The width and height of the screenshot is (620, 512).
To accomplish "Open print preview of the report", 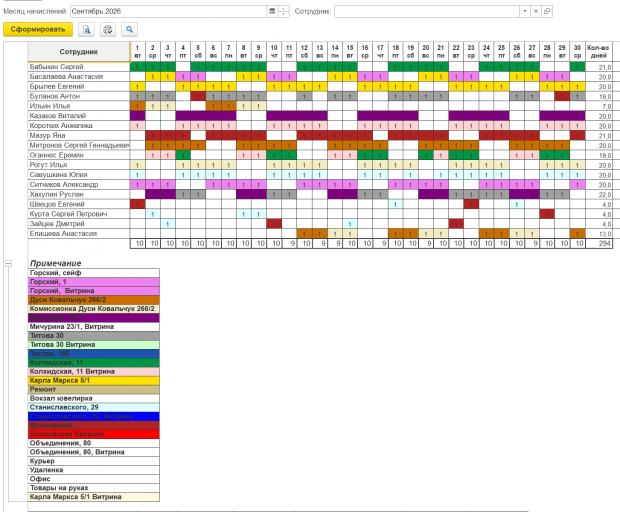I will point(86,29).
